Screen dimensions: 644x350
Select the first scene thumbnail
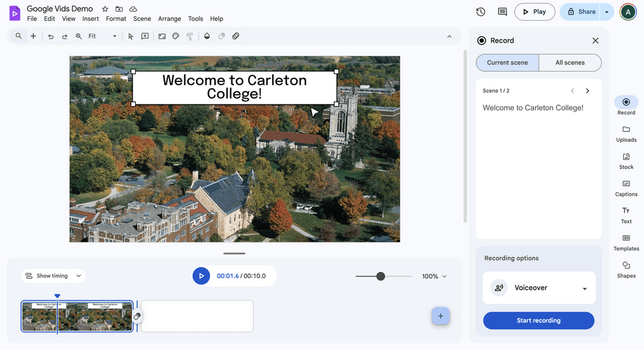pos(77,316)
